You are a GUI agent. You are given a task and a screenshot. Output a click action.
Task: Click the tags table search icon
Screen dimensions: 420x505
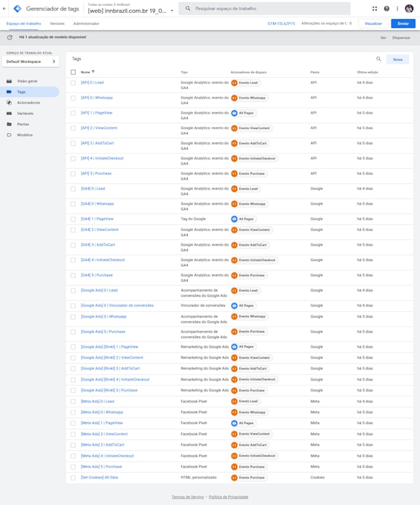[x=379, y=59]
